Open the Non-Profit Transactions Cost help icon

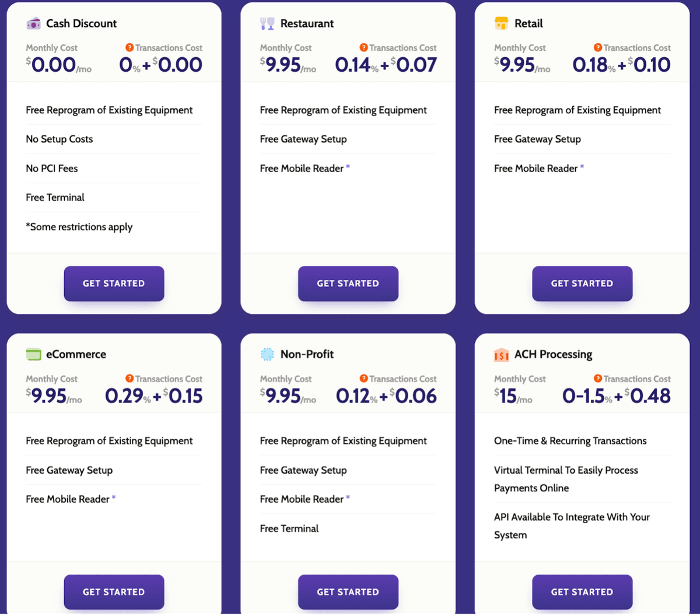[x=363, y=379]
